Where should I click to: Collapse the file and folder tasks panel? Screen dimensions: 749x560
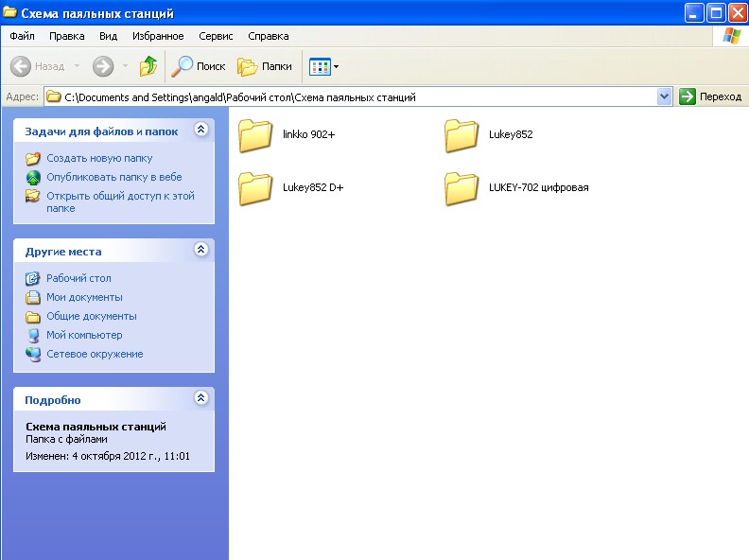click(x=200, y=129)
